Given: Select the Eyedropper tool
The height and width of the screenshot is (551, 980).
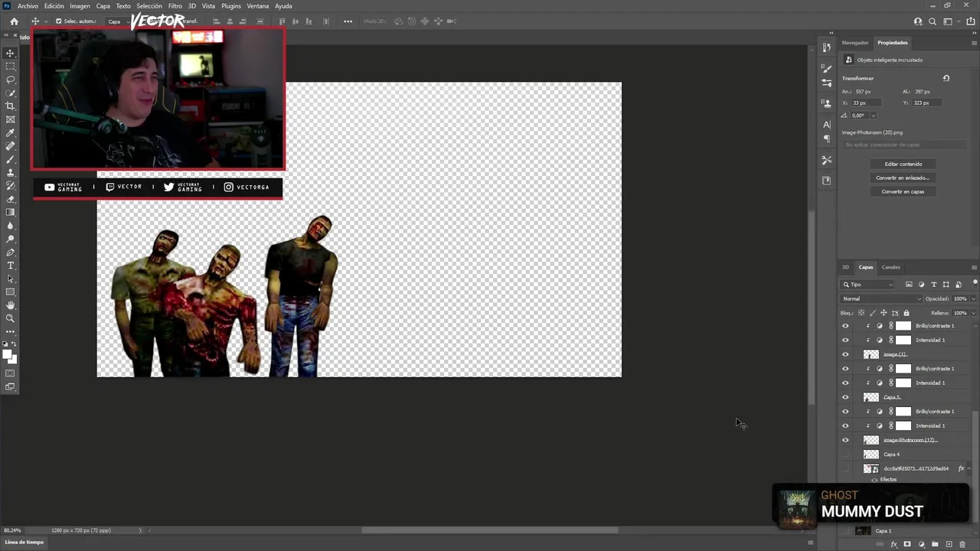Looking at the screenshot, I should 11,133.
